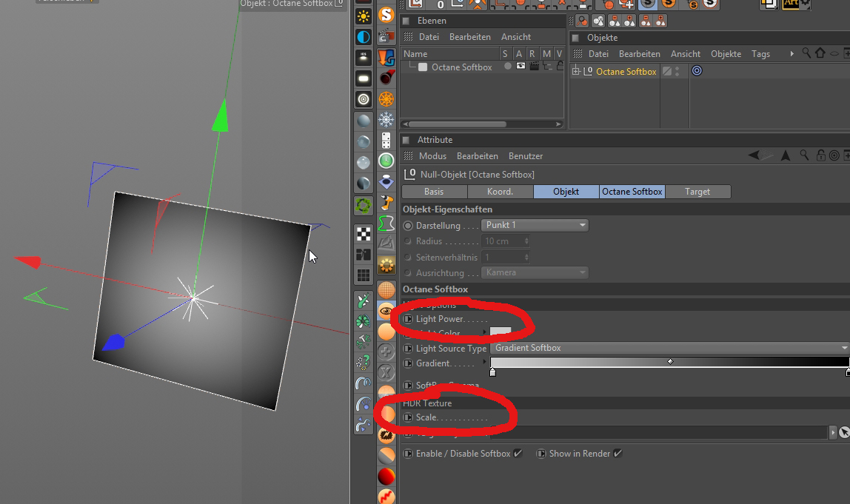Pick the green gear ring icon
Screen dimensions: 850x504
point(364,206)
